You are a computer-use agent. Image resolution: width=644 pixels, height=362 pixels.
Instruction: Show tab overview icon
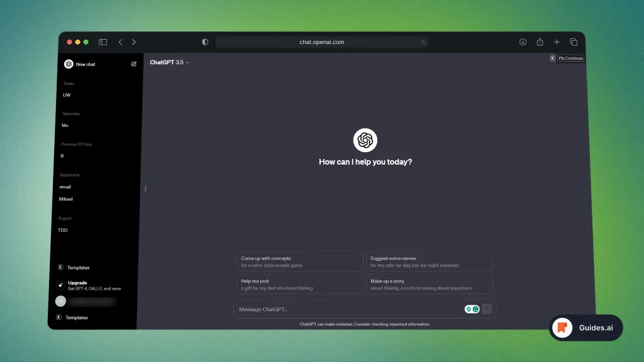[x=574, y=42]
